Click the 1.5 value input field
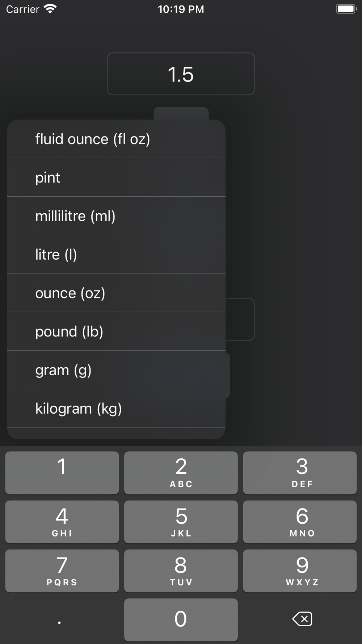The height and width of the screenshot is (644, 362). (x=181, y=74)
